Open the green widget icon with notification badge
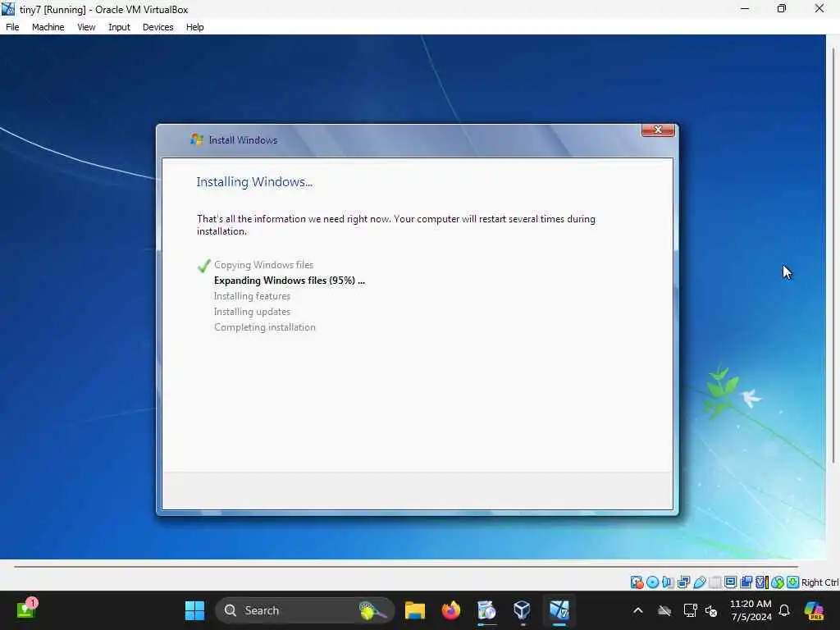 point(26,609)
